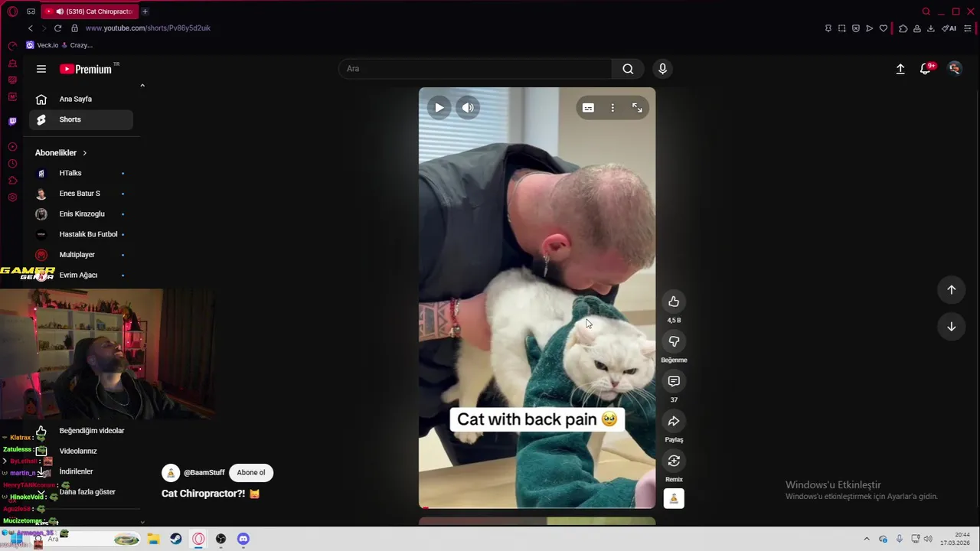Open Videolarınız page
Screen dimensions: 980x551
80,451
